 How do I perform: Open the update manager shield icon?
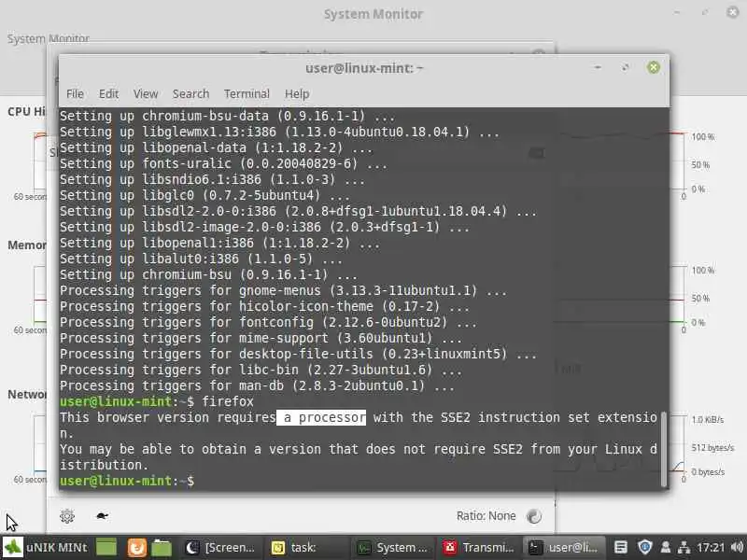(x=644, y=547)
